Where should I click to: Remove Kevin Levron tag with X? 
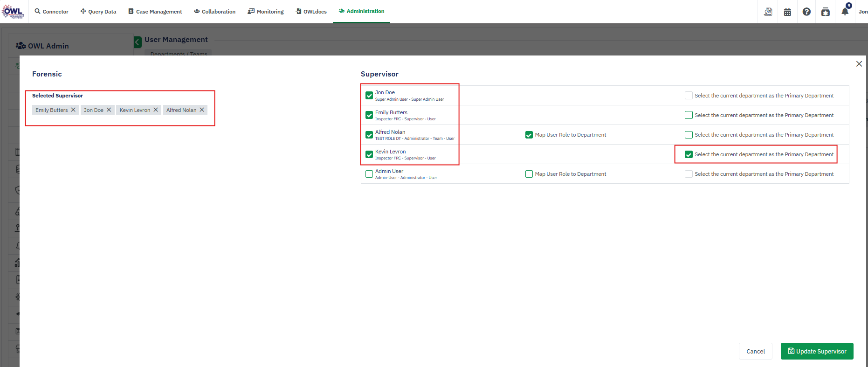pos(156,110)
